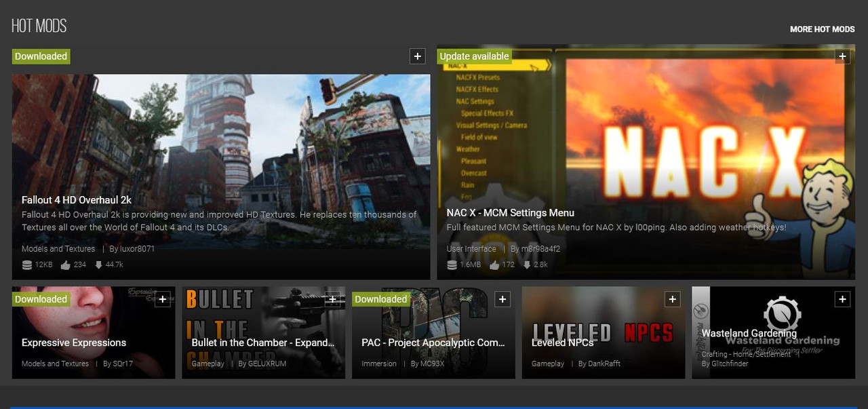
Task: Open Fallout 4 HD Overhaul 2k title
Action: click(77, 200)
